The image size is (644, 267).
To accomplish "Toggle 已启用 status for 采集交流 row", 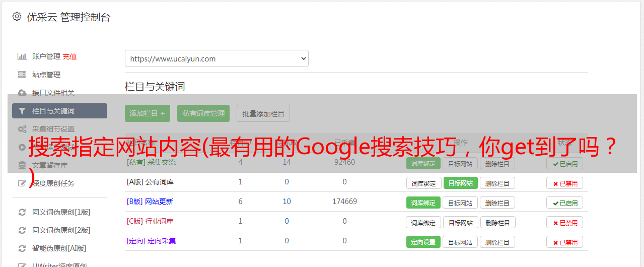I will click(565, 163).
